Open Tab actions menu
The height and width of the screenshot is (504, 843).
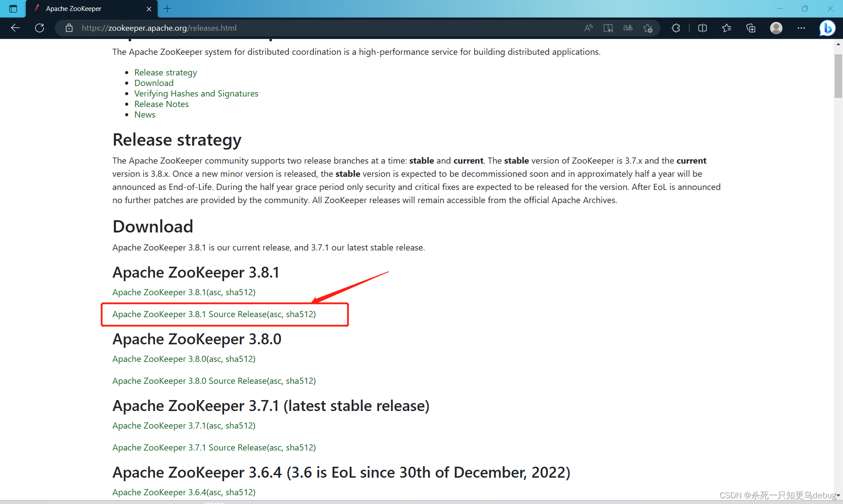13,9
